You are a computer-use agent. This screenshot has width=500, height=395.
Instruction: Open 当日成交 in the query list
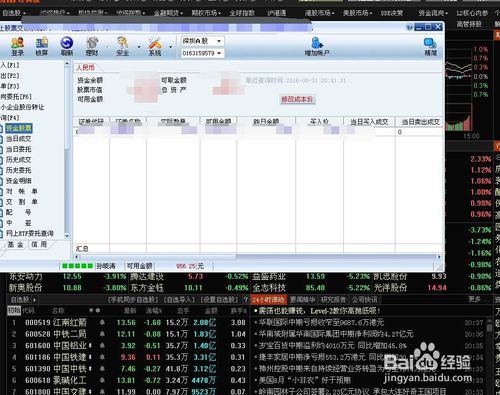18,139
